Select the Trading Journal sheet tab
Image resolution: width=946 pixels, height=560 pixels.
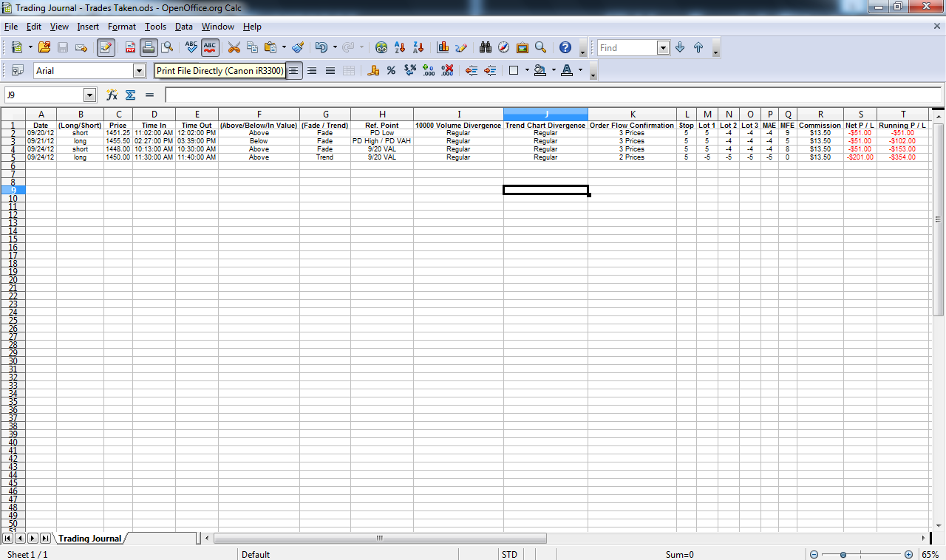[x=90, y=539]
